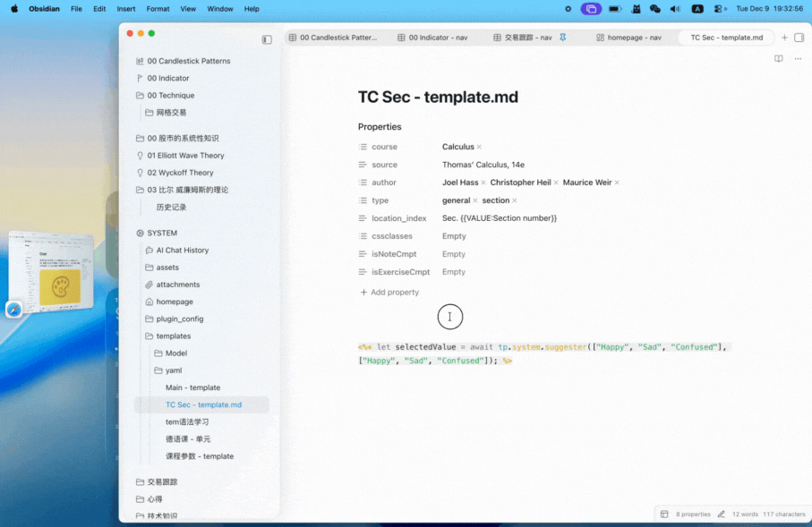Open the volume control in menu bar

point(675,9)
